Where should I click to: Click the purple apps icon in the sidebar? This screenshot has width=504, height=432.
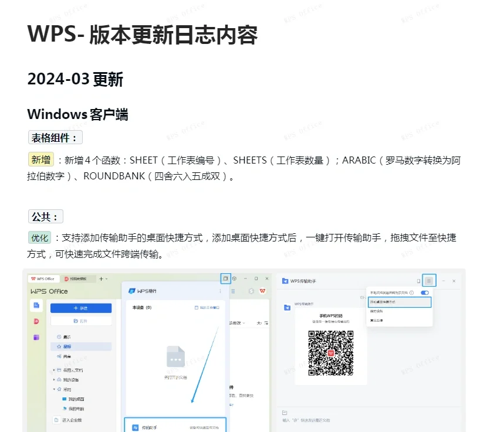36,337
